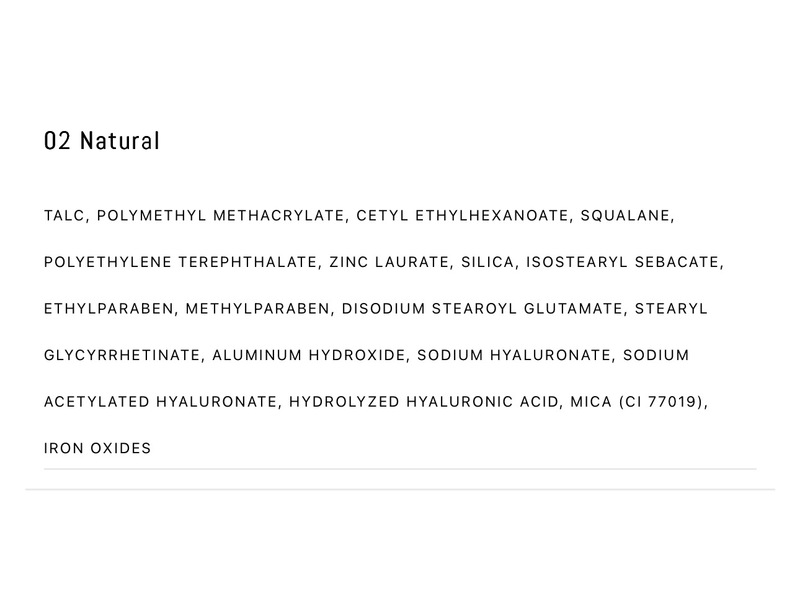
Task: Click the ZINC LAURATE text
Action: 390,262
